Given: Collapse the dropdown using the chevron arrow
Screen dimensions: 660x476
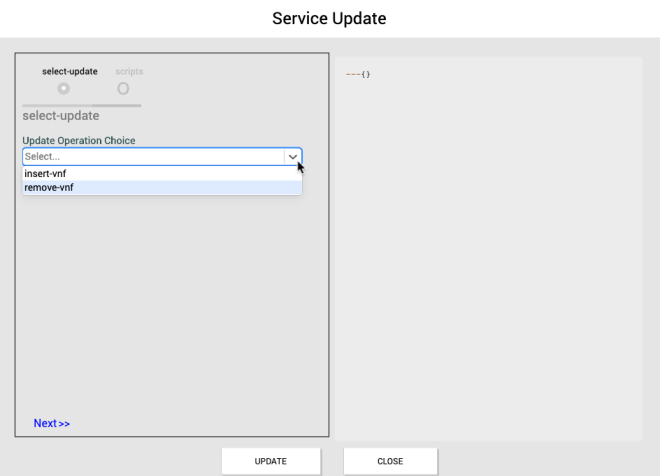Looking at the screenshot, I should pyautogui.click(x=293, y=157).
